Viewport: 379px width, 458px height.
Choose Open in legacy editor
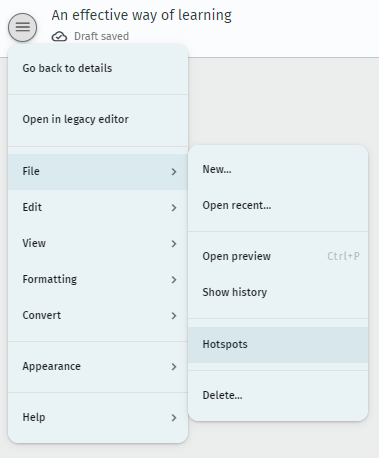(x=98, y=119)
